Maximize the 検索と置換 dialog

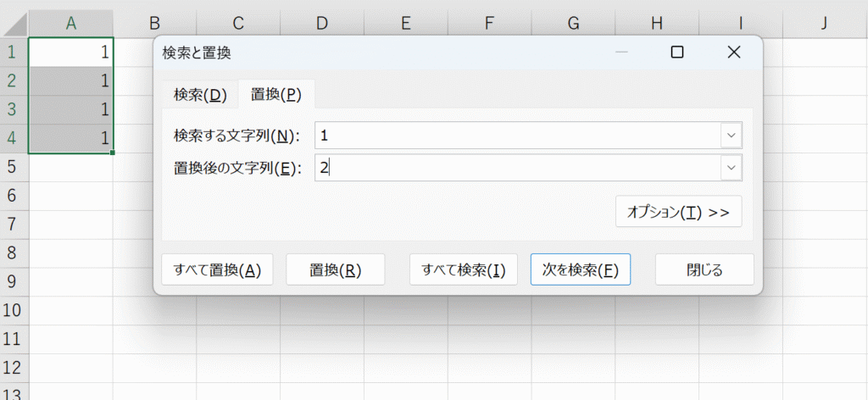676,52
